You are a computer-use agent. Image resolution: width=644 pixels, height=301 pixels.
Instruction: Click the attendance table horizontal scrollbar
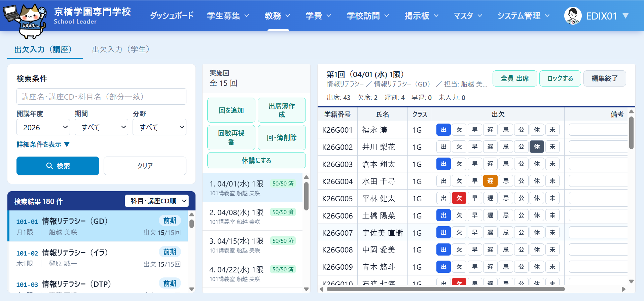445,289
